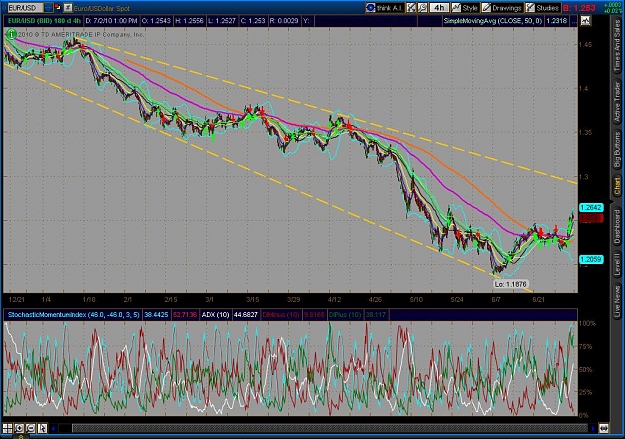Edit the EUR/USD symbol input field
This screenshot has width=625, height=439.
pos(25,8)
